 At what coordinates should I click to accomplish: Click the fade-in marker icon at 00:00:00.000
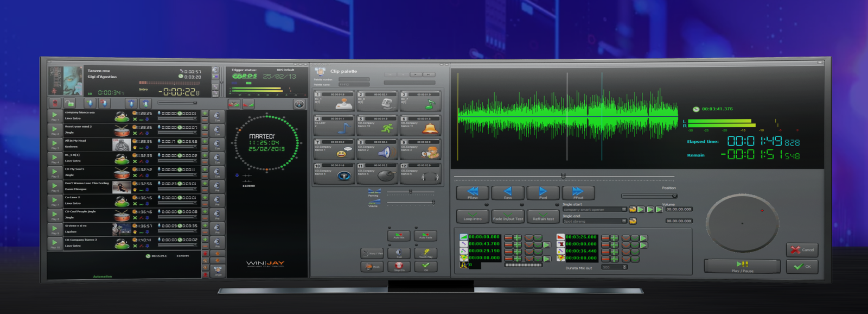(463, 237)
